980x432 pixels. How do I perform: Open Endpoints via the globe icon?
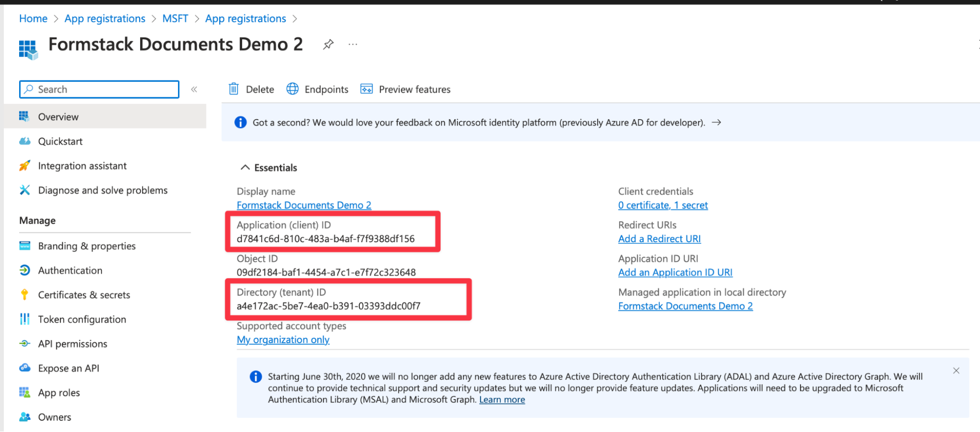tap(293, 89)
